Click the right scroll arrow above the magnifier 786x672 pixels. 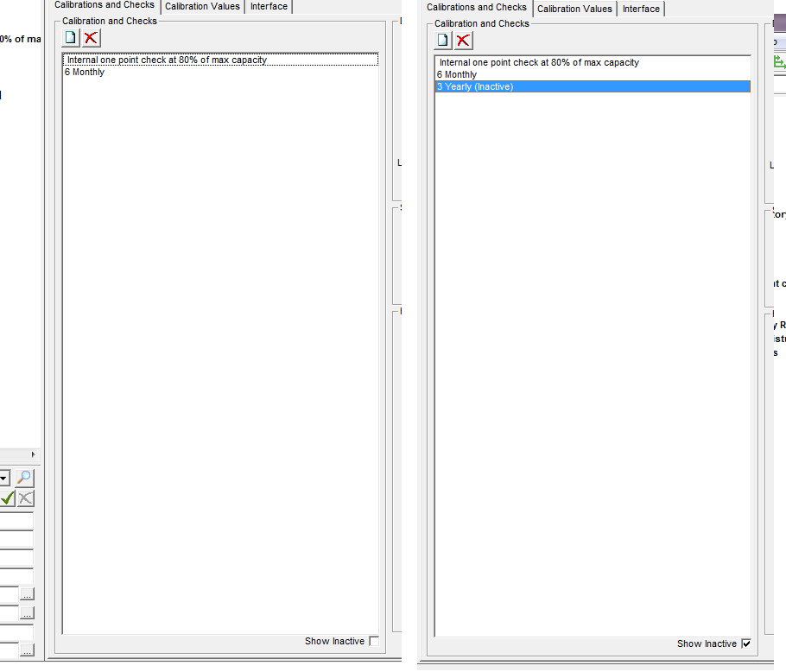click(x=34, y=454)
